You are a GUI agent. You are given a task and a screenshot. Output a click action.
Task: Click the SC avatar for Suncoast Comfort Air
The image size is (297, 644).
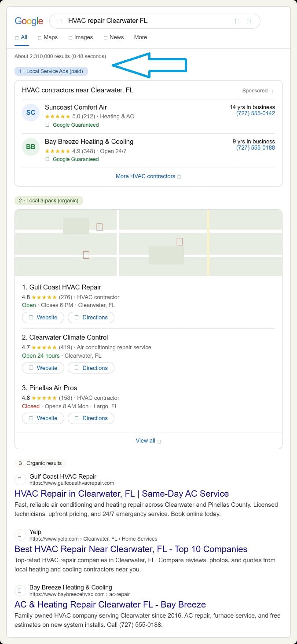click(31, 113)
